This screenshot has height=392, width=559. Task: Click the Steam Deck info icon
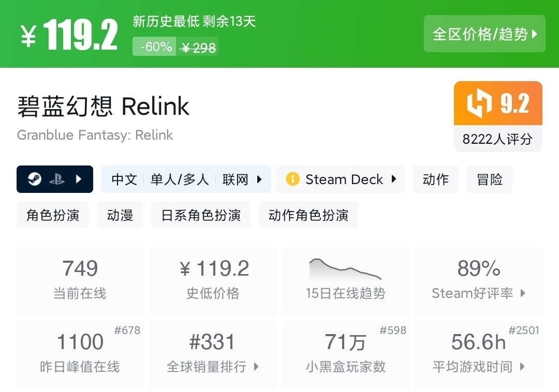click(x=292, y=179)
